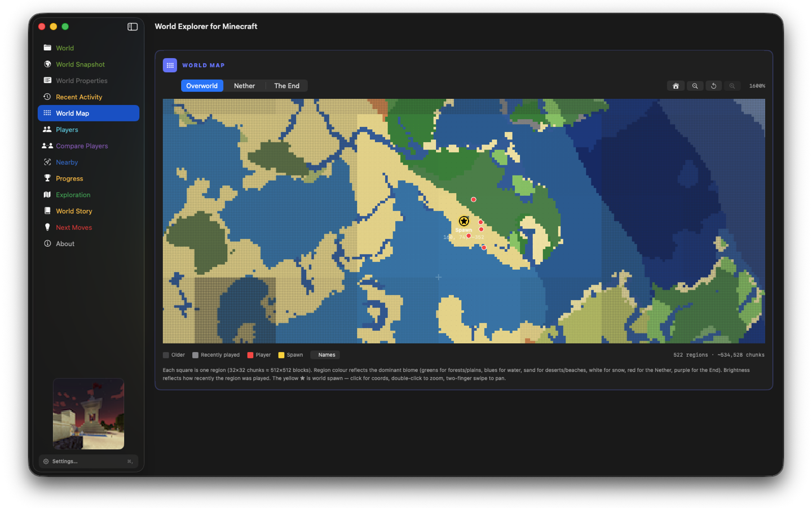
Task: Switch to the Nether tab
Action: click(x=244, y=86)
